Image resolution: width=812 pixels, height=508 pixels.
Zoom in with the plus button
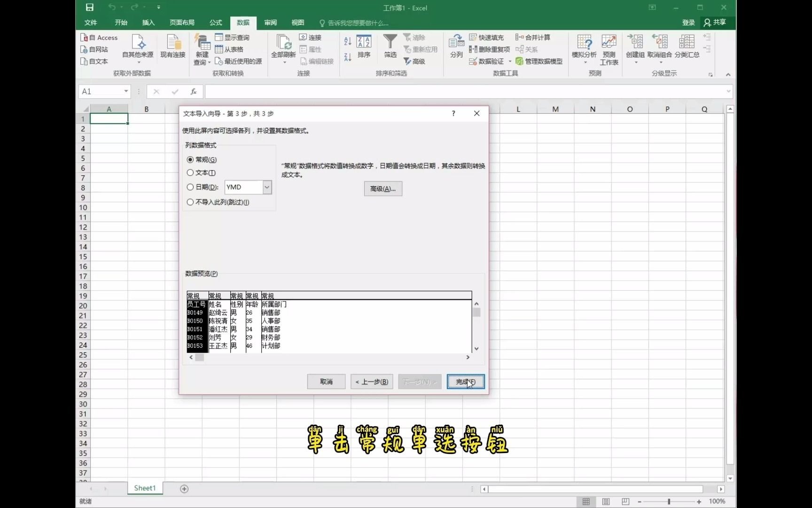tap(699, 501)
